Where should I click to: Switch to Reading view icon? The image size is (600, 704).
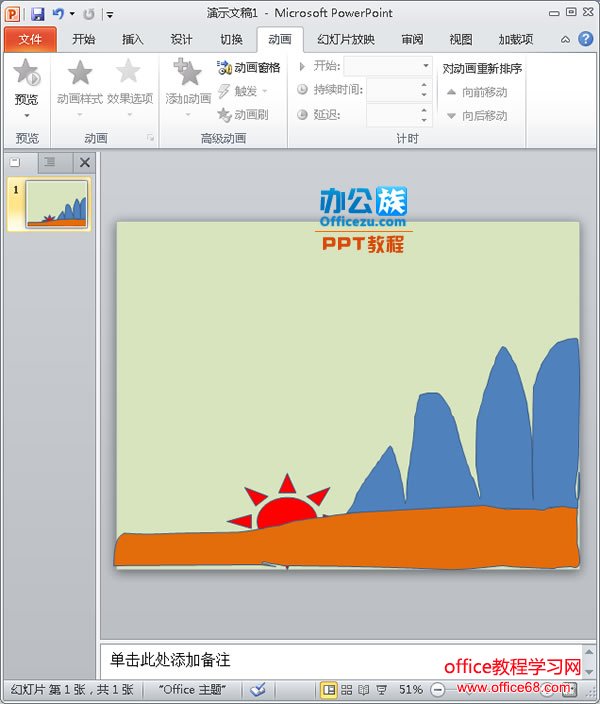(364, 690)
